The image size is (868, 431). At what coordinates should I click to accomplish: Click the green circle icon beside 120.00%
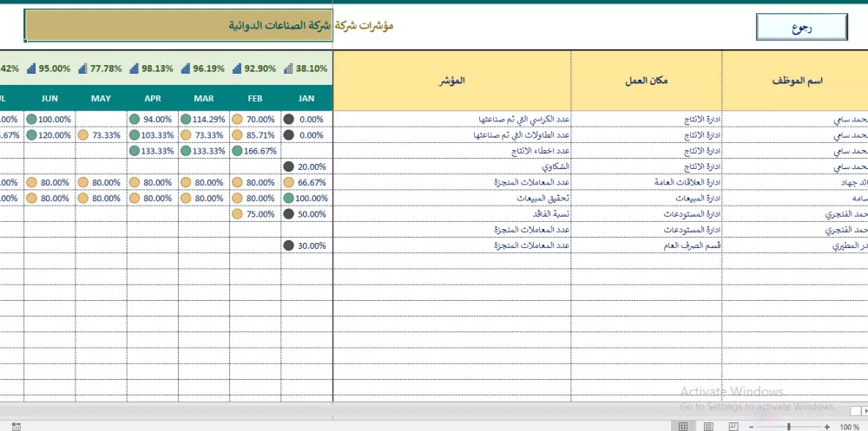coord(31,135)
